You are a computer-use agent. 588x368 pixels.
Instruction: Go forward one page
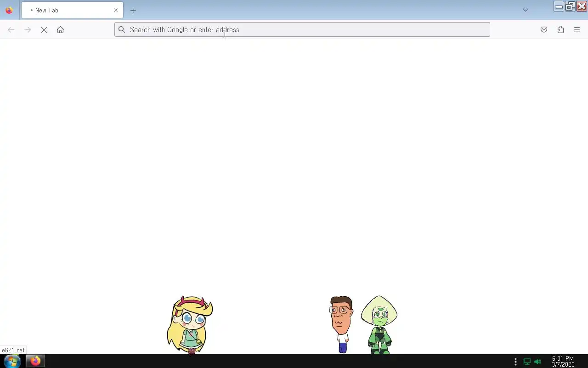(28, 30)
